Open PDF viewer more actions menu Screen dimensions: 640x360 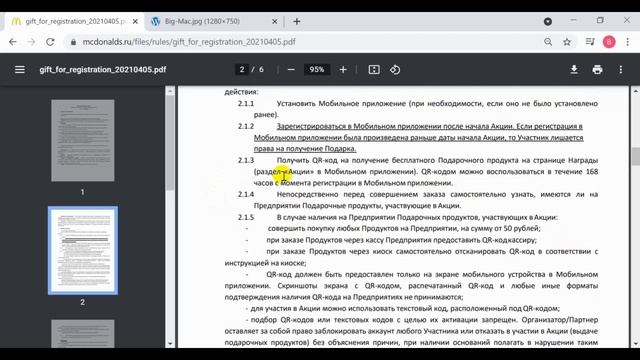coord(621,70)
